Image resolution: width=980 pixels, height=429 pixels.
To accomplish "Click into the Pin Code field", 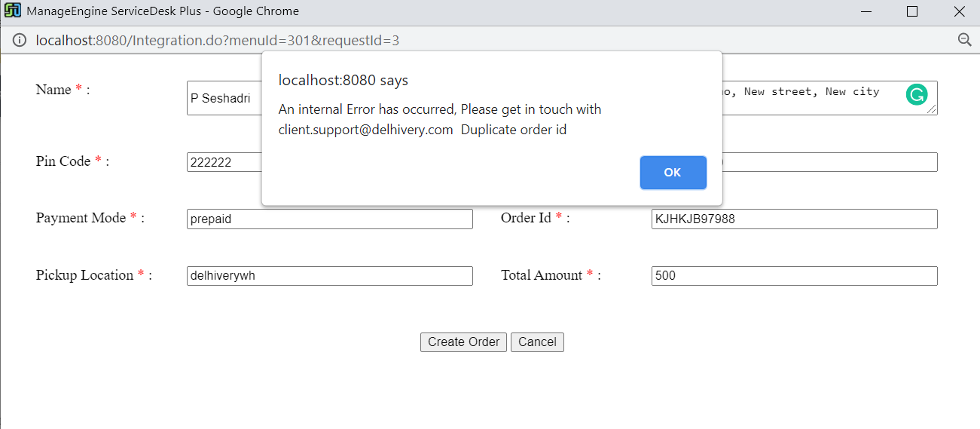I will [223, 162].
